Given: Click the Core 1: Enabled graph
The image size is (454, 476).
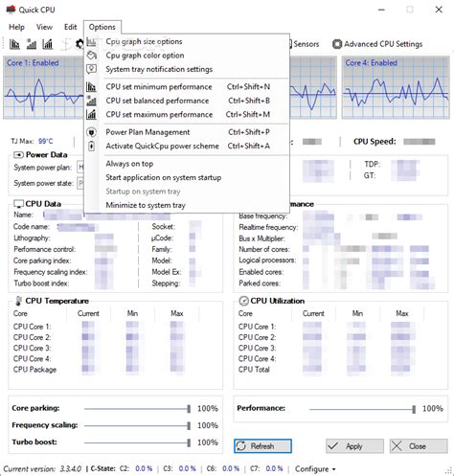Looking at the screenshot, I should tap(43, 87).
